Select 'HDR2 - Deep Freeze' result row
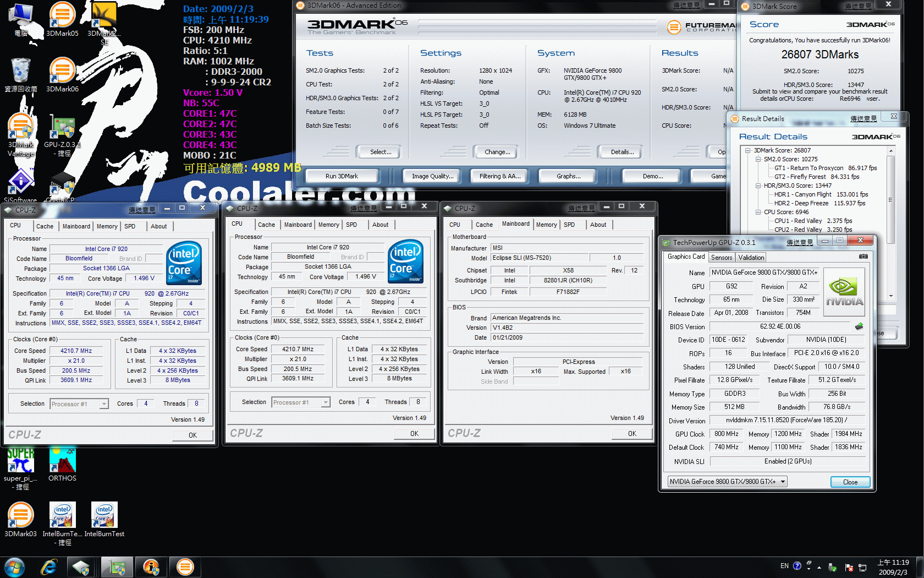 (x=820, y=203)
